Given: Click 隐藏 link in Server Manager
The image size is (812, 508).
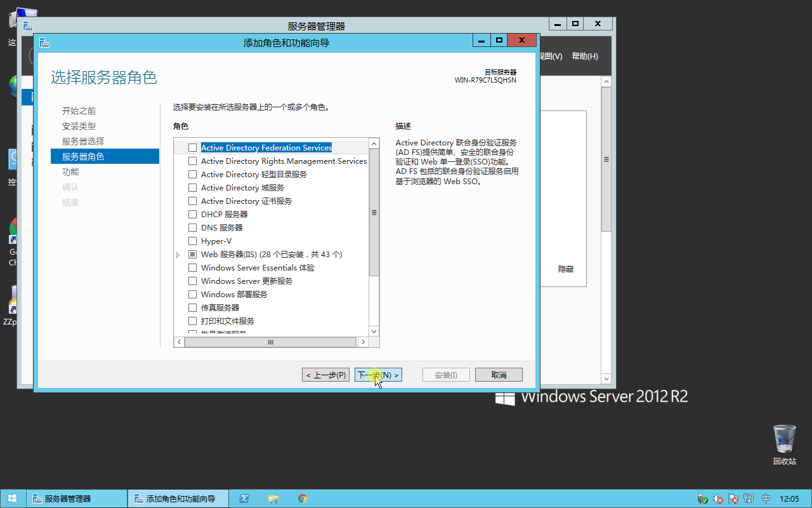Looking at the screenshot, I should (566, 269).
